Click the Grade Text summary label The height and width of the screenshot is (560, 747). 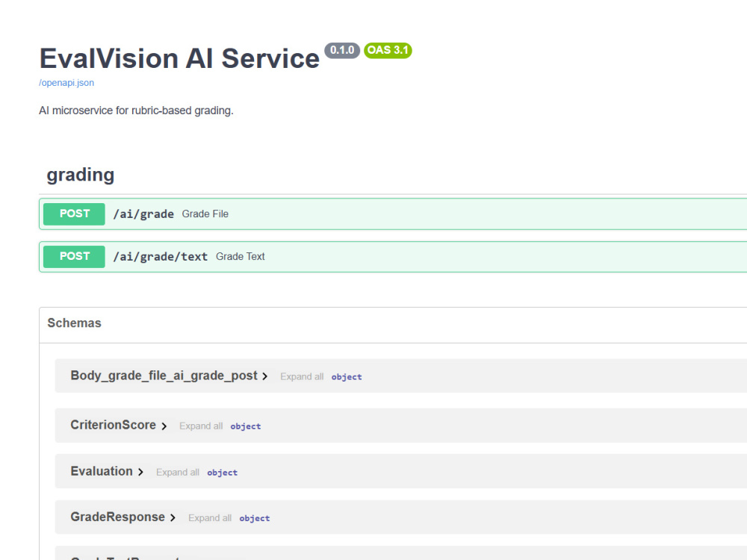point(240,257)
